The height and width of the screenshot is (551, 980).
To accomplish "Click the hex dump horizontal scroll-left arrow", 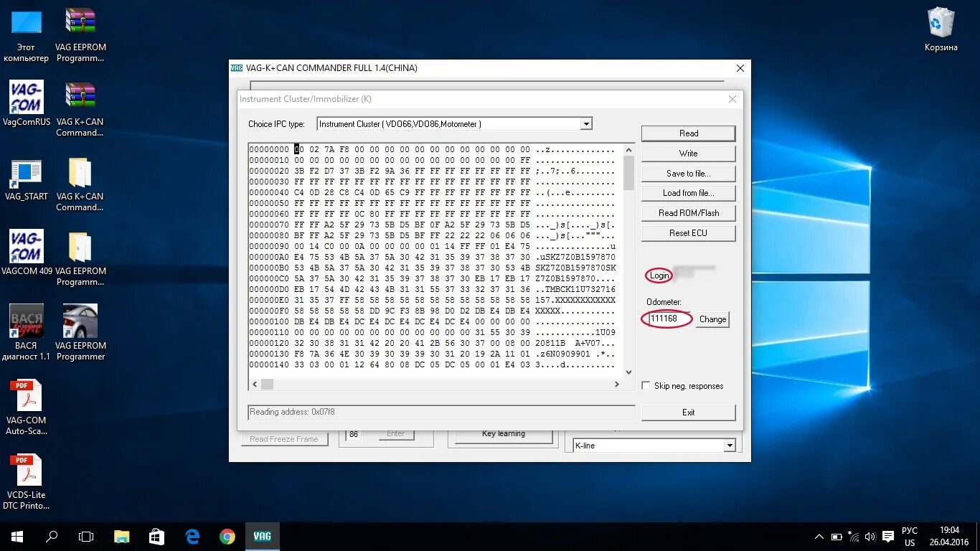I will (254, 385).
